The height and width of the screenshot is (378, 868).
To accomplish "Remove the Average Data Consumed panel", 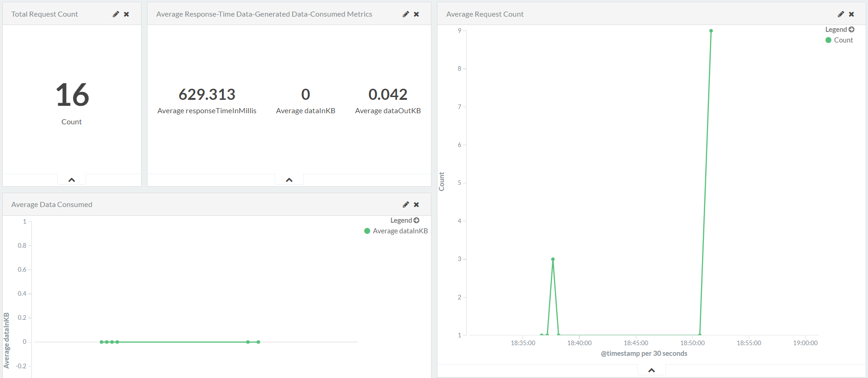I will tap(416, 205).
